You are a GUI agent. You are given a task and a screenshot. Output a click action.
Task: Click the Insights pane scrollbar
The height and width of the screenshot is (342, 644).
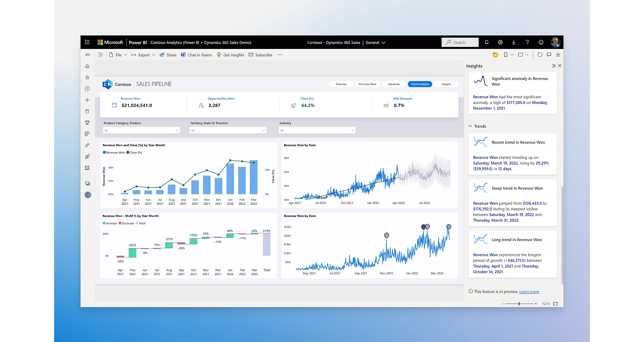pos(562,235)
